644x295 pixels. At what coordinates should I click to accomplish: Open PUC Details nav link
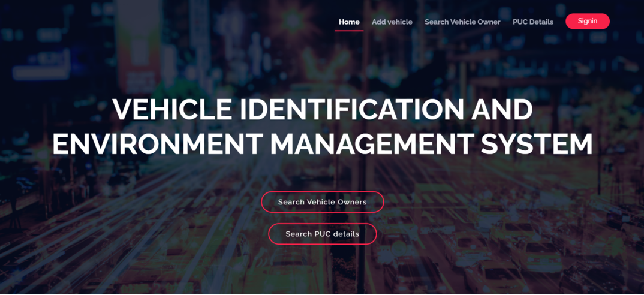pos(532,22)
